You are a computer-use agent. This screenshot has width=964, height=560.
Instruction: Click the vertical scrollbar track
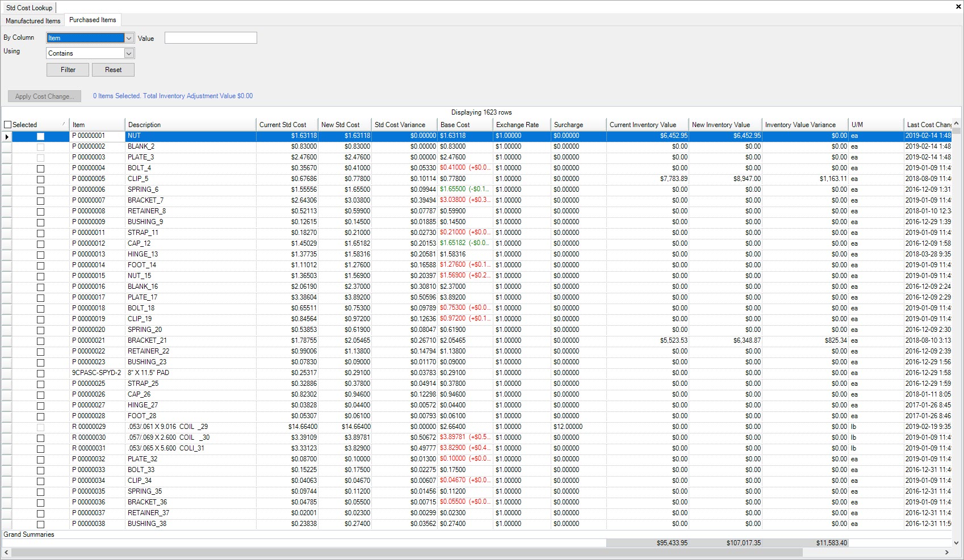click(956, 335)
